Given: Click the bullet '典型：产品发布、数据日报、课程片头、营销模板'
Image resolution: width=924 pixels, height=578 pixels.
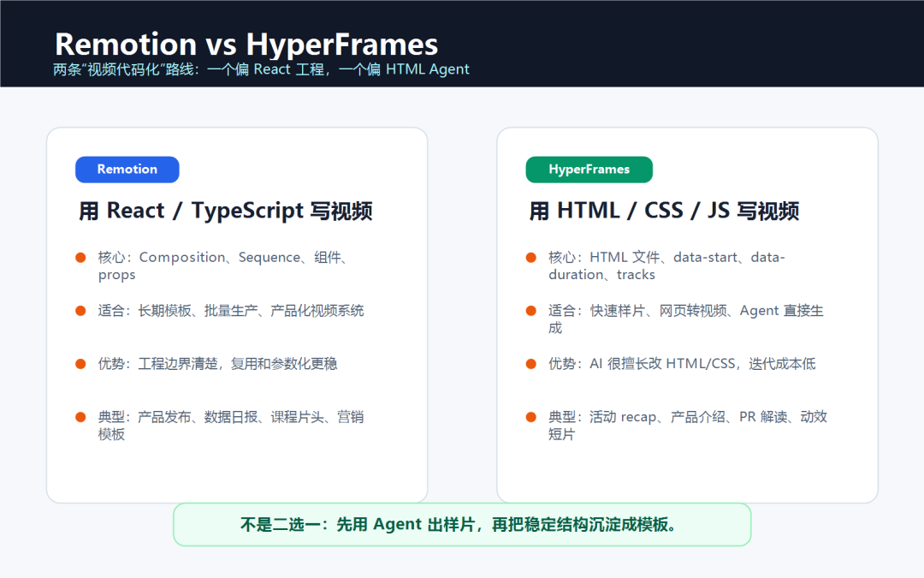Looking at the screenshot, I should tap(231, 426).
